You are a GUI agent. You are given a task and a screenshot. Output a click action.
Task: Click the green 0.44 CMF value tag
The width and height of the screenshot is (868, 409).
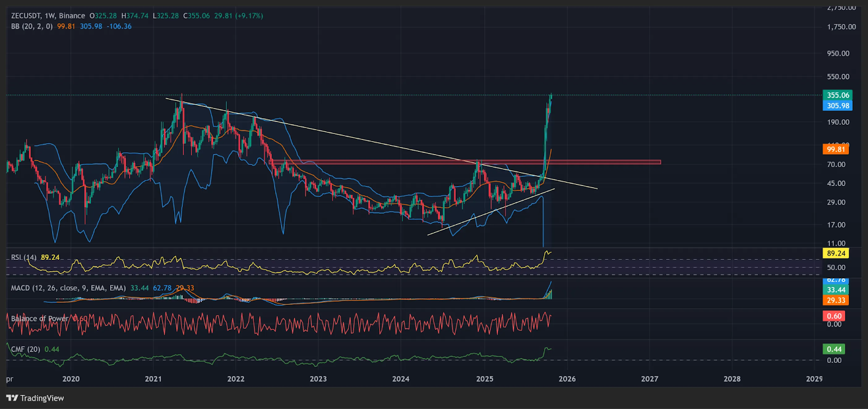[x=834, y=349]
